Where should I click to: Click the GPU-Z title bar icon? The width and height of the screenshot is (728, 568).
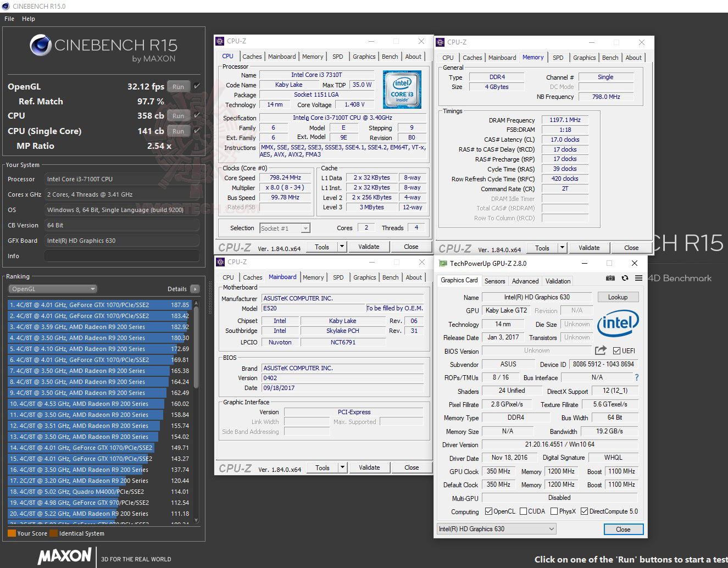[x=442, y=263]
